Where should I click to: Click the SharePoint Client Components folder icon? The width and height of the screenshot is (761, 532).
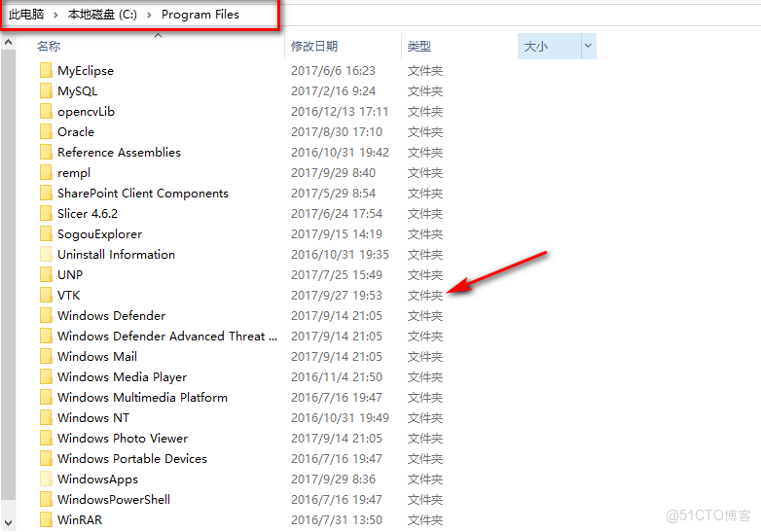pos(46,193)
